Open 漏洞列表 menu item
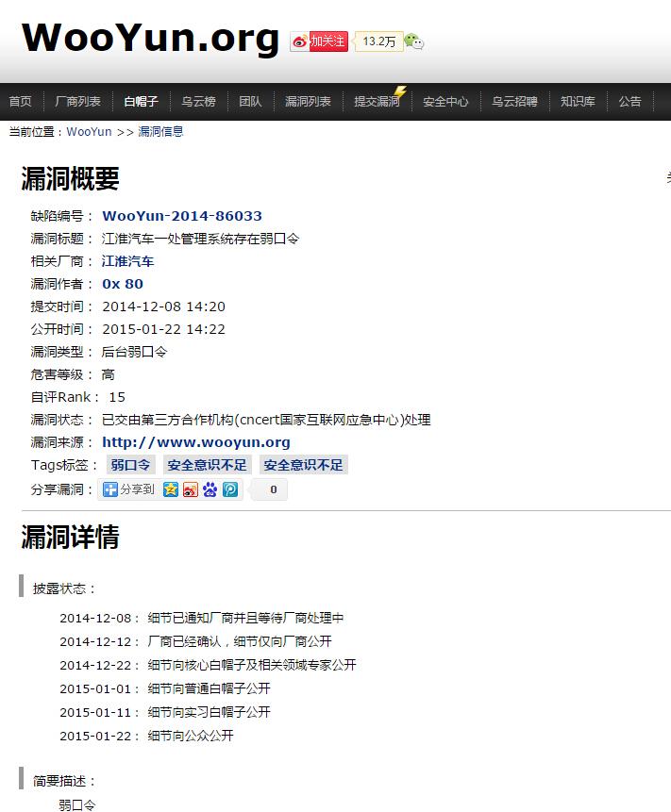Viewport: 671px width, 812px height. coord(308,102)
